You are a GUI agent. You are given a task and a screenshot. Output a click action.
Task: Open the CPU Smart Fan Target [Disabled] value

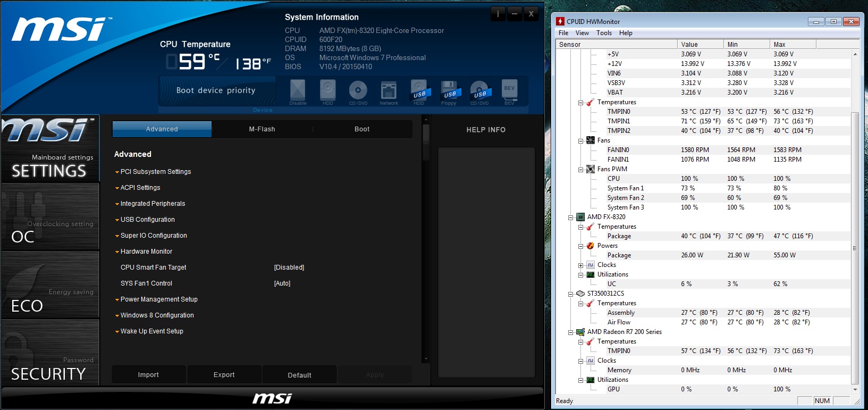pos(289,267)
